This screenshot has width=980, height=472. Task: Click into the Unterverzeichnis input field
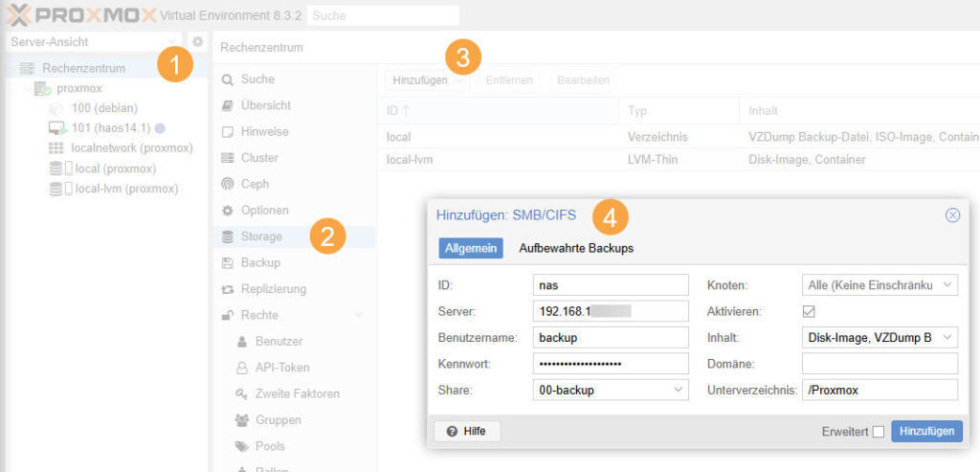[x=880, y=390]
